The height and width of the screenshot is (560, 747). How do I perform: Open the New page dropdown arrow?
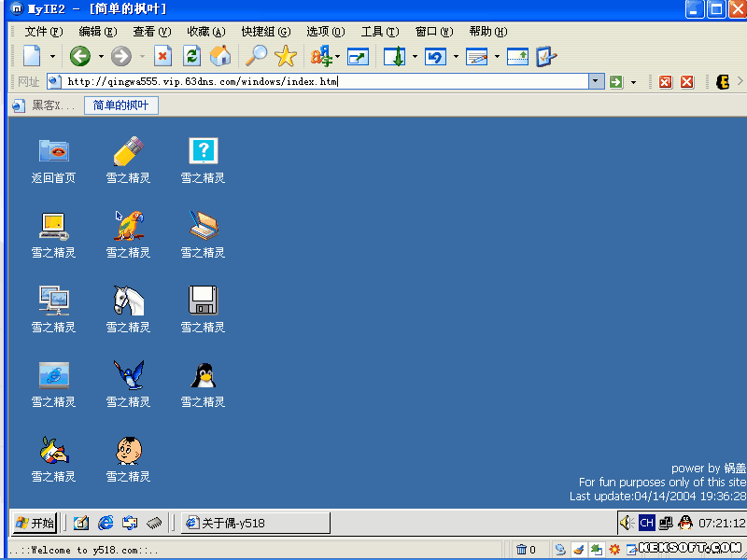[x=52, y=57]
